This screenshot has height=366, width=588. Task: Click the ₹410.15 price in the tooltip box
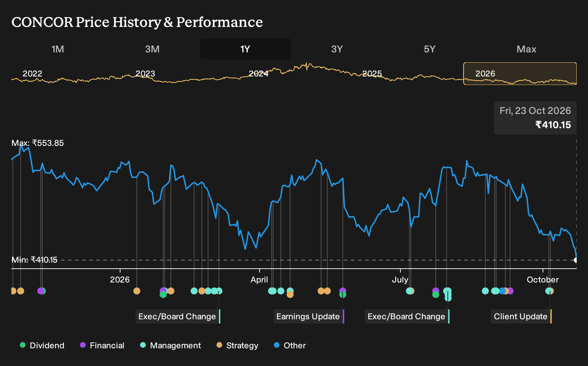point(553,125)
